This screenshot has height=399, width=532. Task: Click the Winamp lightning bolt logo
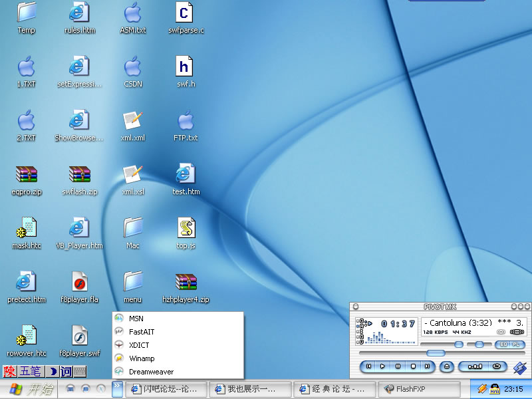[520, 368]
